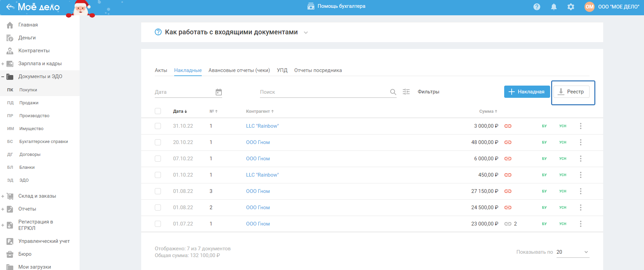Open three-dot menu for 07.10.22 invoice
This screenshot has height=270, width=644.
click(581, 159)
